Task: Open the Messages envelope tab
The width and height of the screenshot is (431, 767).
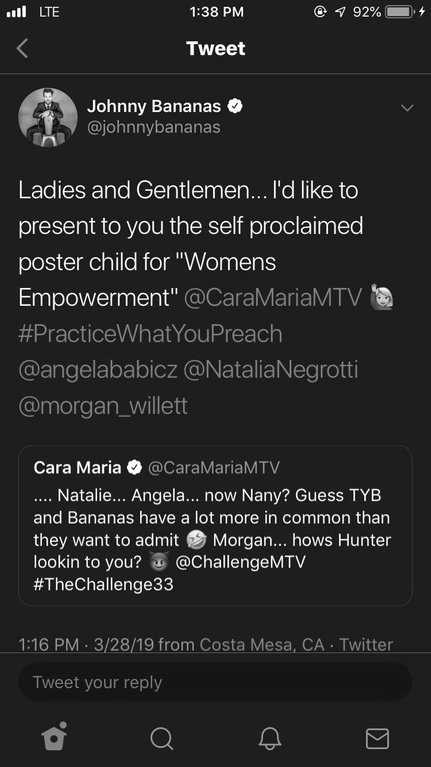Action: [x=378, y=739]
